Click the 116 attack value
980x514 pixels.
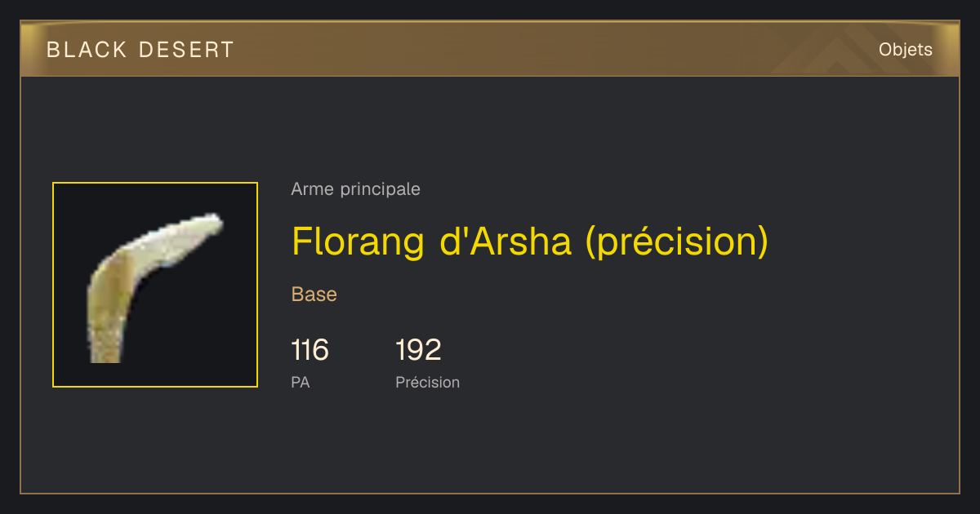[310, 350]
